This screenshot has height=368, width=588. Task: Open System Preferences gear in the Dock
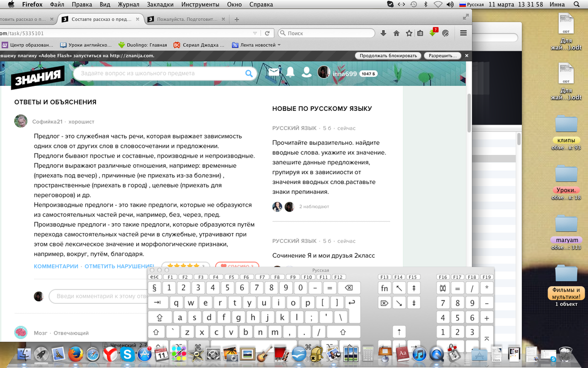click(x=213, y=354)
